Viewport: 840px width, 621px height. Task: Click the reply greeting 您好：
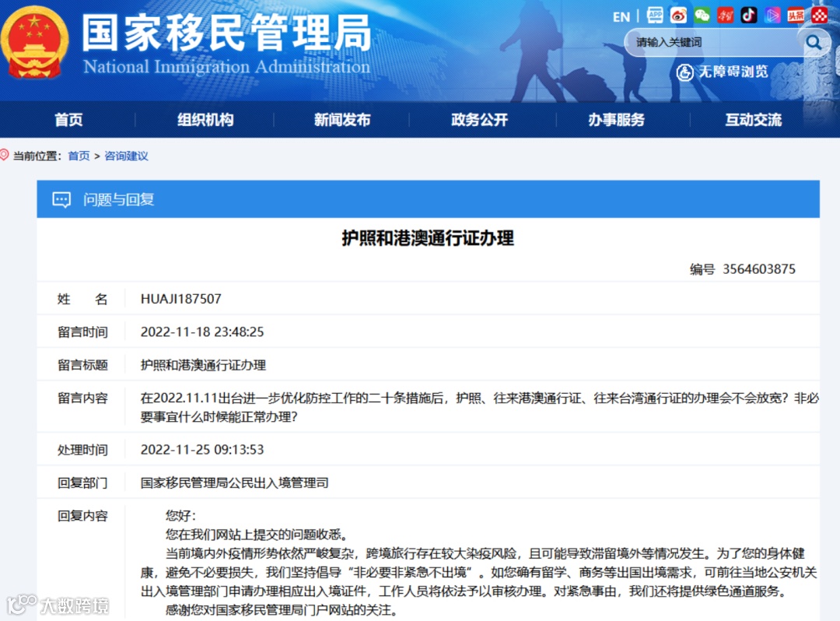pyautogui.click(x=181, y=516)
